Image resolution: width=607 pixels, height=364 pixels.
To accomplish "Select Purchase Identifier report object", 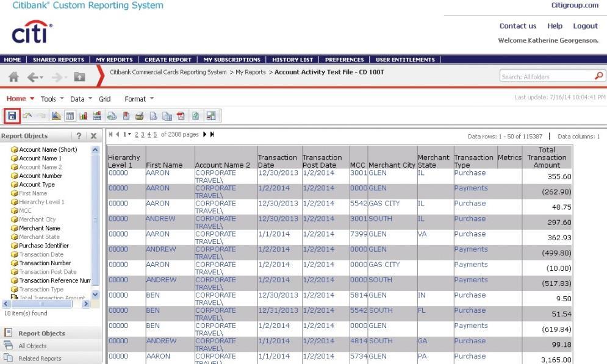I will pyautogui.click(x=44, y=246).
